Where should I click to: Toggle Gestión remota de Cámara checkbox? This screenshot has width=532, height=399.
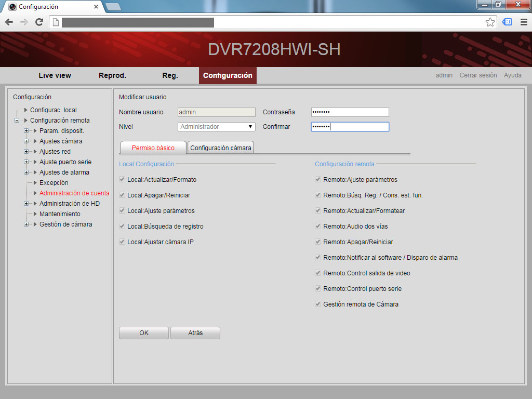318,304
